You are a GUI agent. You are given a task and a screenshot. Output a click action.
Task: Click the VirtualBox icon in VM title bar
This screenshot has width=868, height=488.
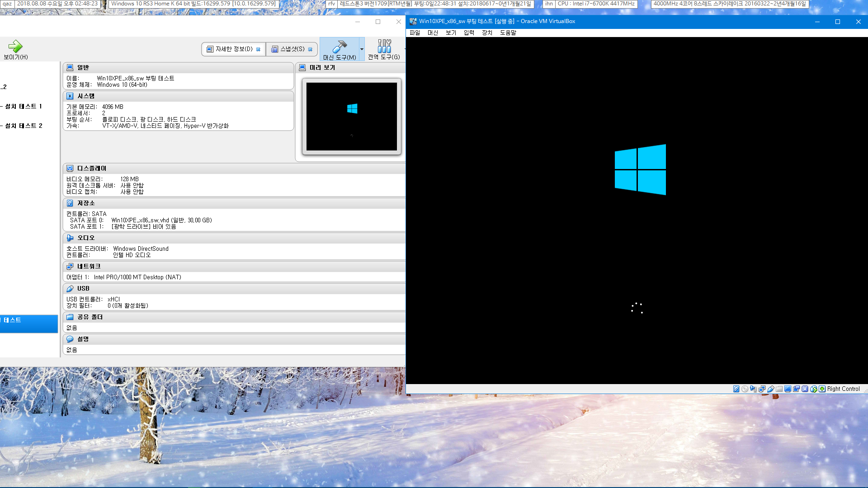coord(413,21)
